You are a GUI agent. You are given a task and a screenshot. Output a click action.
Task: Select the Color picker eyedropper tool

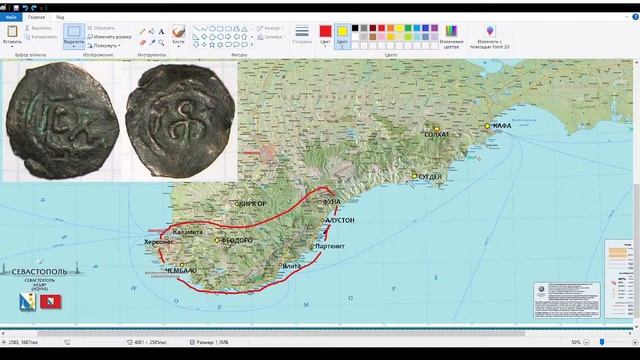(x=152, y=42)
